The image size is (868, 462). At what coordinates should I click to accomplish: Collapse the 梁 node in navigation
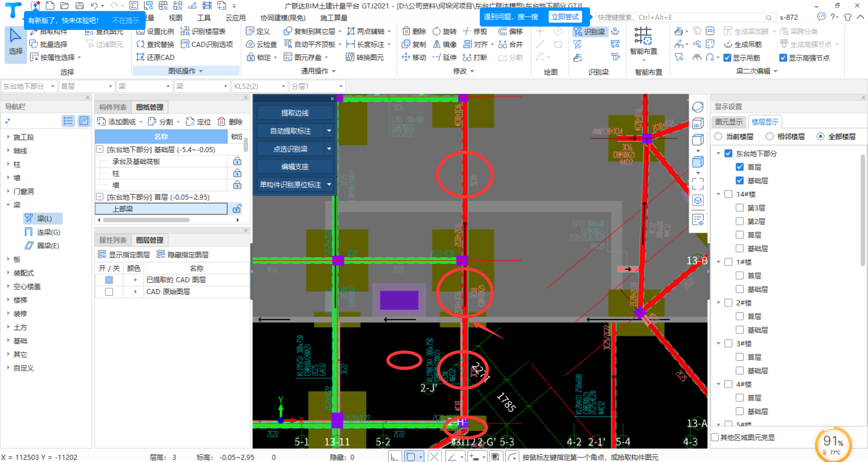click(x=8, y=205)
